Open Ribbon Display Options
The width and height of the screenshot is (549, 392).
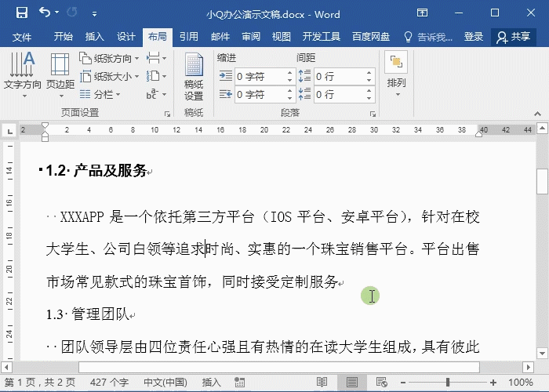pos(422,13)
